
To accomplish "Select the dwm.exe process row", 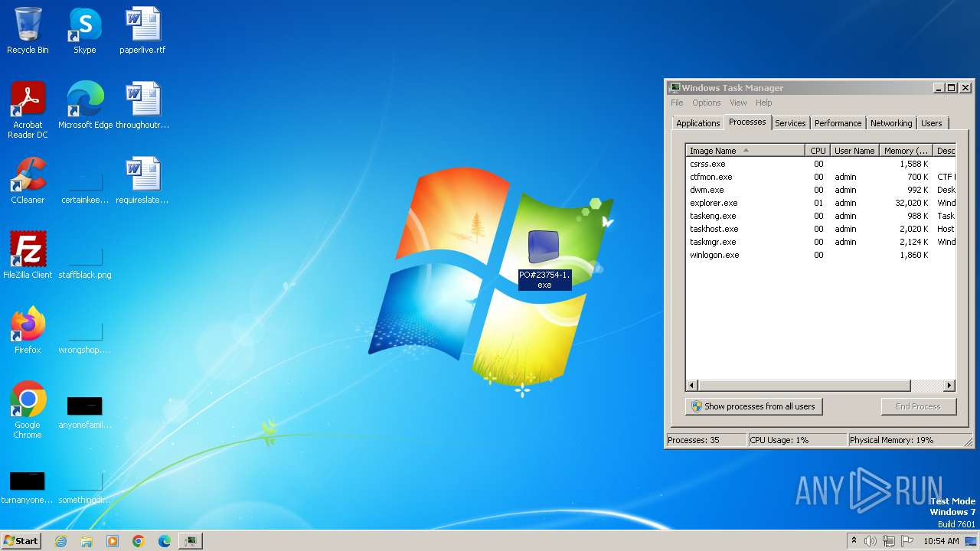I will (x=821, y=190).
